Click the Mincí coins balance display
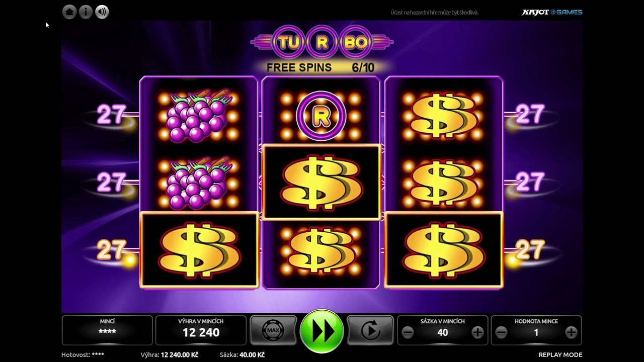The image size is (644, 362). (107, 330)
